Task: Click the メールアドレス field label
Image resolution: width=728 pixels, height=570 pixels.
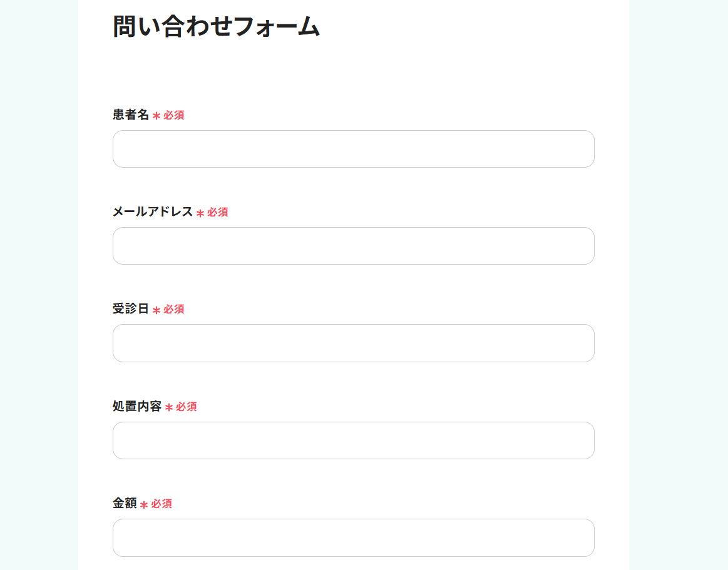Action: point(152,211)
